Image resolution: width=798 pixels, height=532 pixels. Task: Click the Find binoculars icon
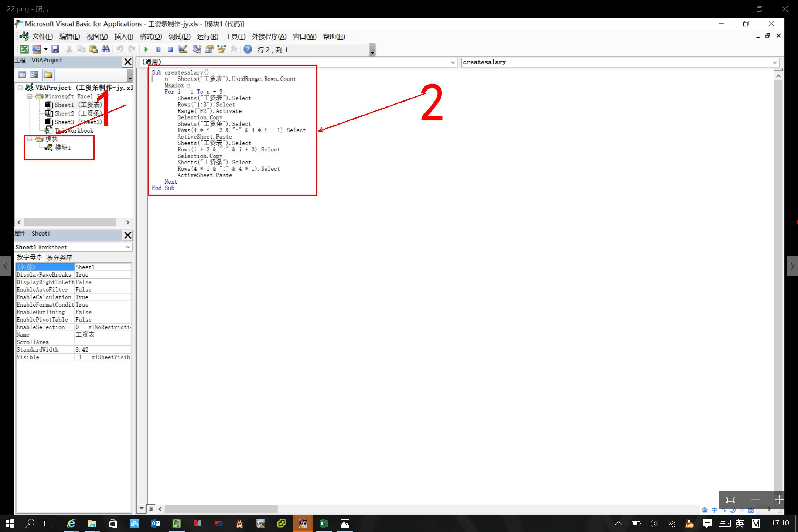point(106,50)
